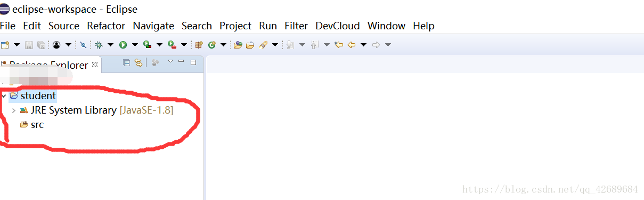
Task: Open the Package Explorer View Menu triangle
Action: click(x=170, y=61)
